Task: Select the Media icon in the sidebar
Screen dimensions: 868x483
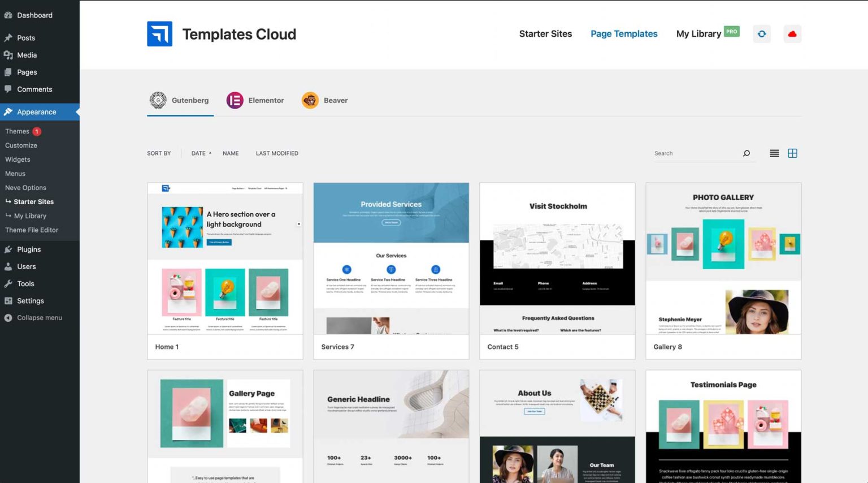Action: (x=10, y=55)
